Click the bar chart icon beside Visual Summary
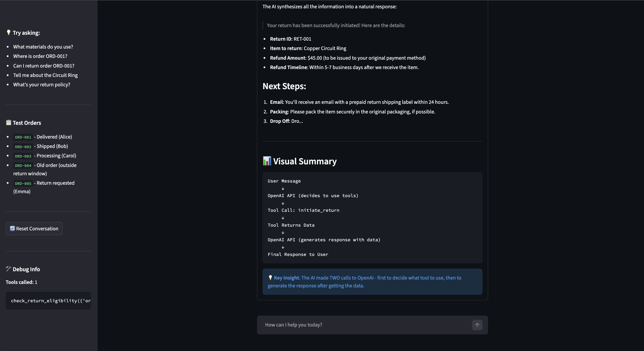The width and height of the screenshot is (644, 351). click(267, 161)
